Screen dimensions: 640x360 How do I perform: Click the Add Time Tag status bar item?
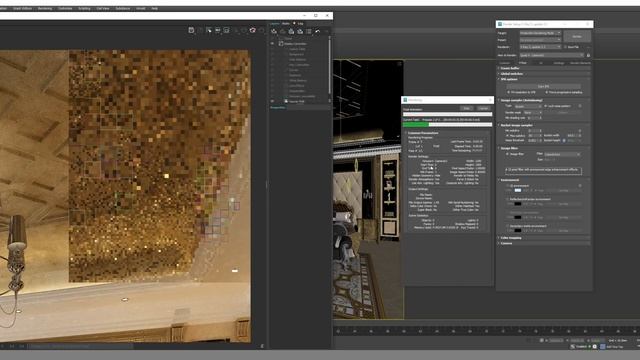pos(614,347)
